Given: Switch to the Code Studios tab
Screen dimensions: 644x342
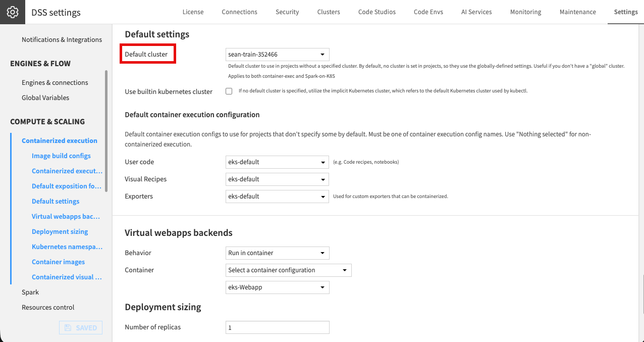Looking at the screenshot, I should point(377,12).
